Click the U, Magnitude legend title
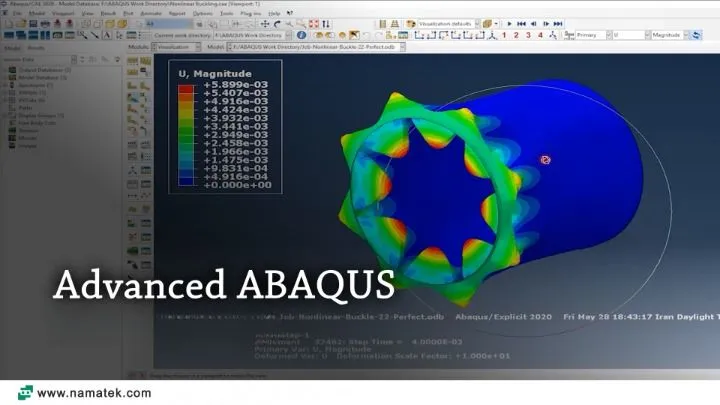The width and height of the screenshot is (720, 405). [x=215, y=73]
